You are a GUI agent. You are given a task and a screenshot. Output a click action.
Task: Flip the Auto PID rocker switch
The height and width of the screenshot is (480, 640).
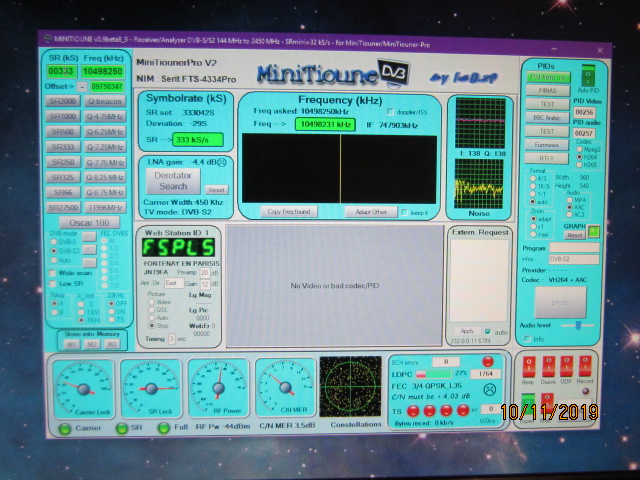click(588, 75)
